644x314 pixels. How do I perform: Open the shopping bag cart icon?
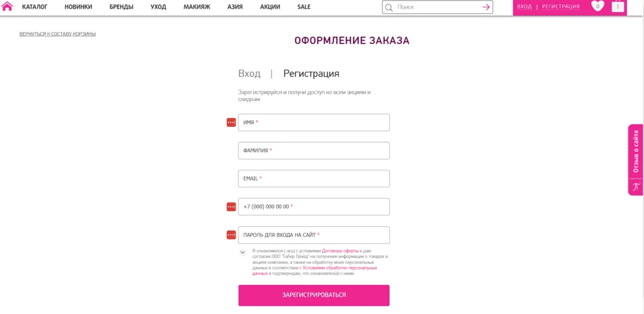click(x=618, y=6)
